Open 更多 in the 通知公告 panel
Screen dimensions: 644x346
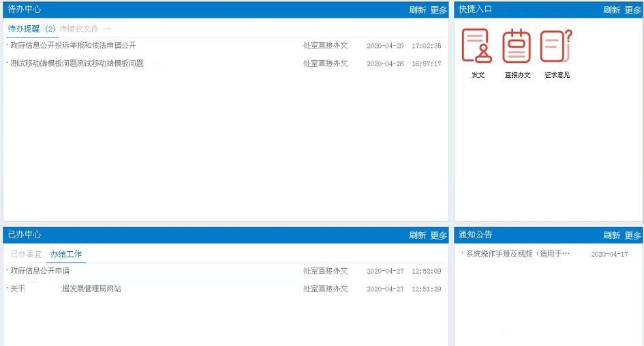[633, 235]
